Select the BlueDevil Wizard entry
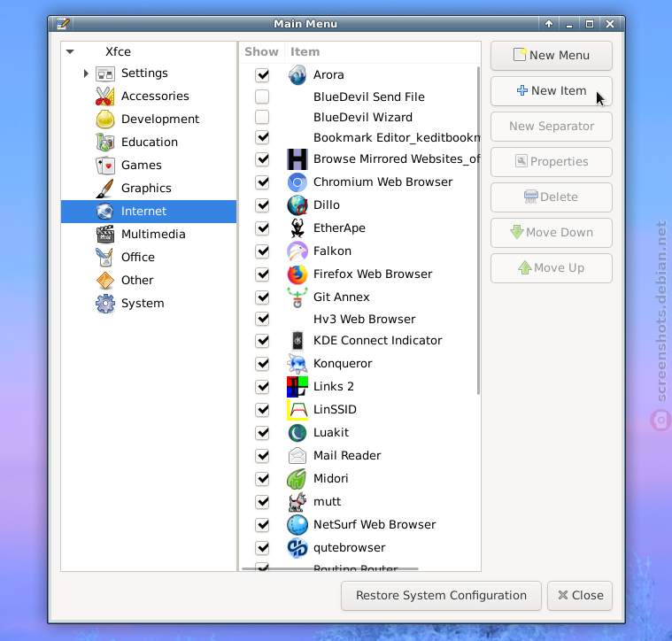The width and height of the screenshot is (672, 641). click(x=363, y=118)
